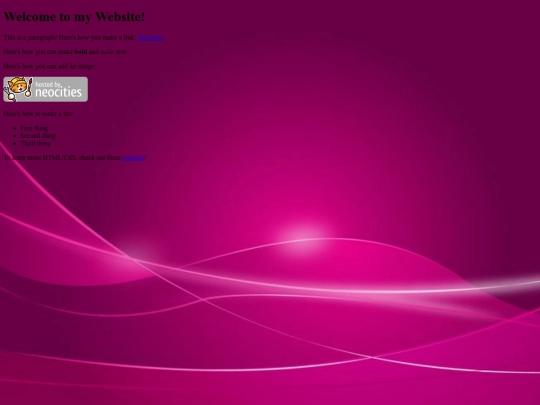Click the 'Second thing' list item

coord(38,136)
